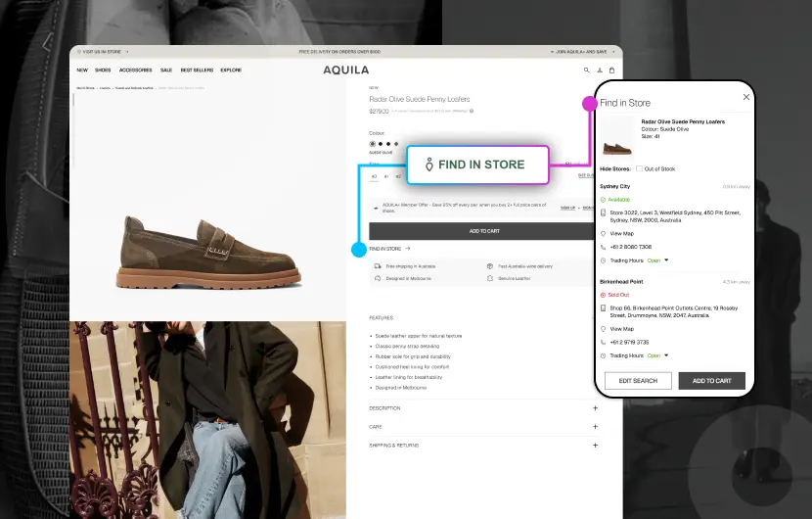The image size is (812, 519).
Task: Select size 41
Action: pos(386,177)
